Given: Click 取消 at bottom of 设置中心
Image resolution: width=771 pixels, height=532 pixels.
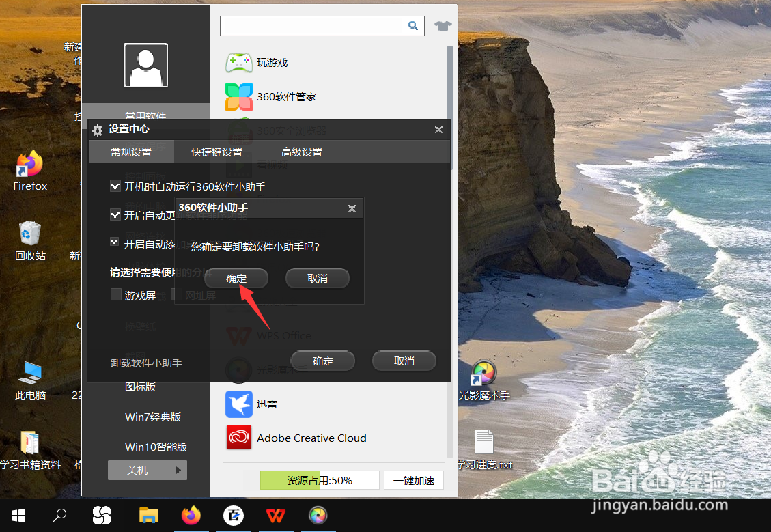Looking at the screenshot, I should coord(404,361).
